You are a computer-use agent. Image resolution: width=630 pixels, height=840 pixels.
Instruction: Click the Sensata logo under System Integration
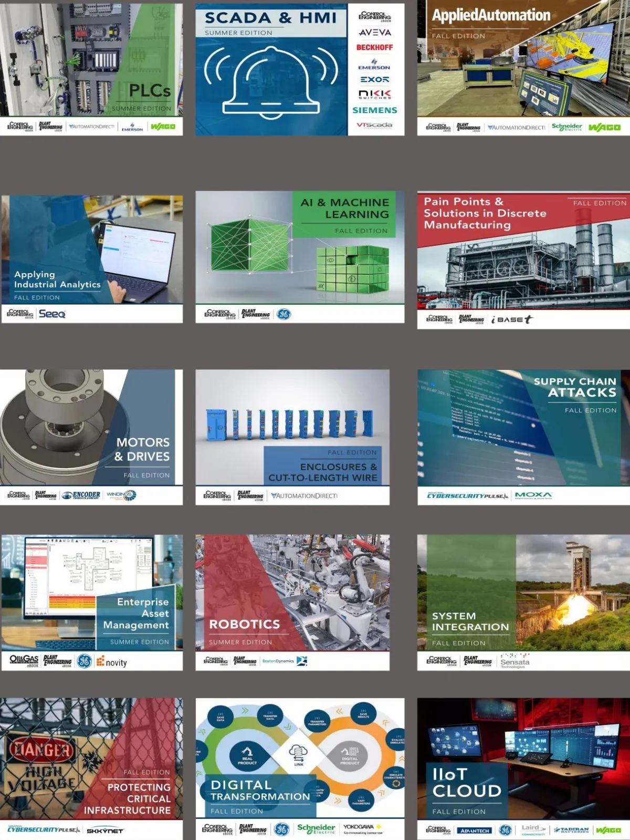514,661
